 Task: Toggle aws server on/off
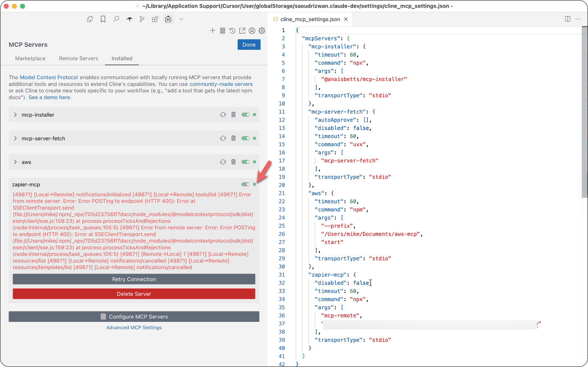[x=245, y=162]
